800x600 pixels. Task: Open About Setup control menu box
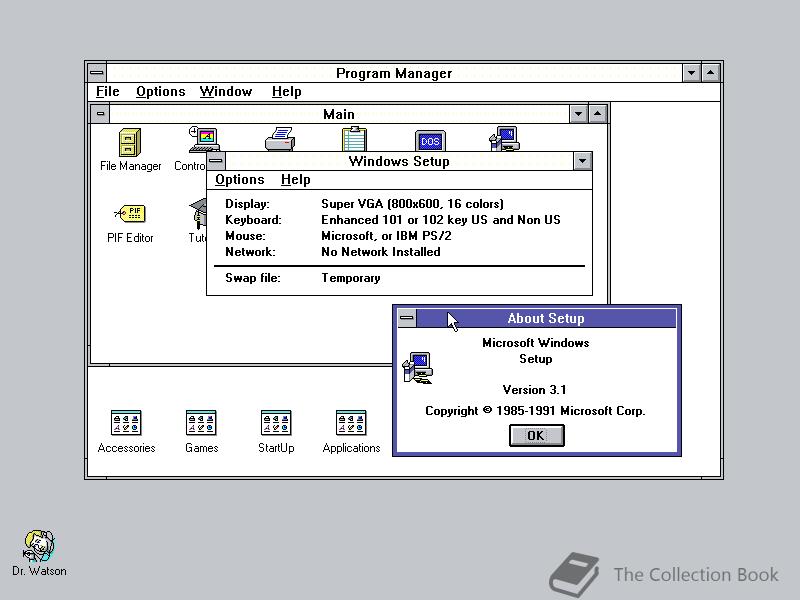tap(407, 318)
